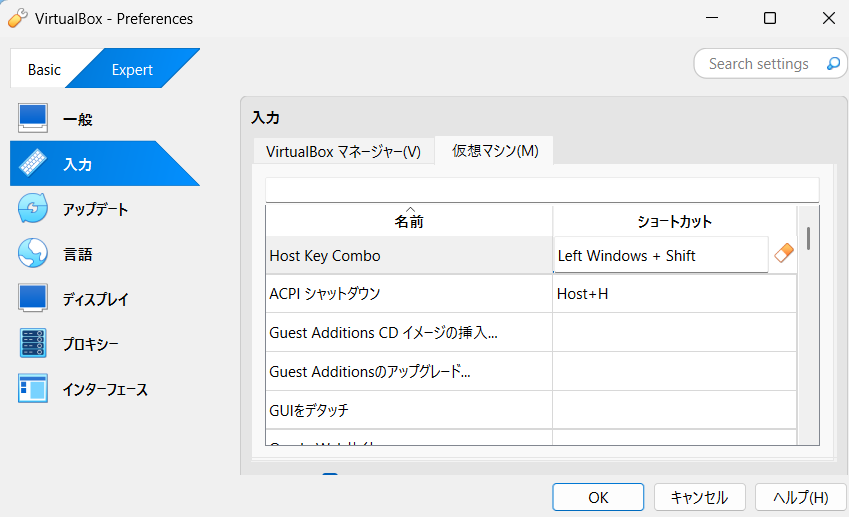849x517 pixels.
Task: Confirm with the OK button
Action: (x=598, y=497)
